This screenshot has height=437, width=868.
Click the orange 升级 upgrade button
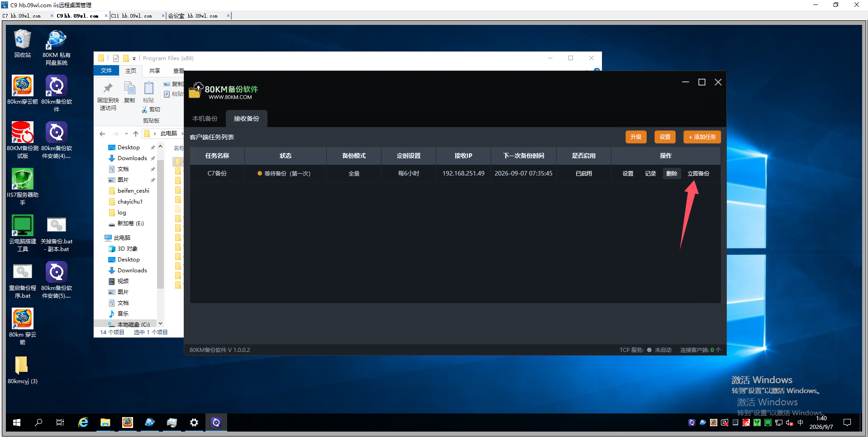click(636, 137)
